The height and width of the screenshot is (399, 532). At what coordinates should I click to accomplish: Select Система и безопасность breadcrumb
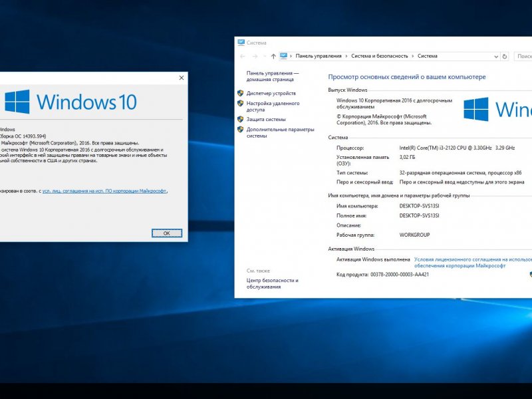tap(379, 56)
